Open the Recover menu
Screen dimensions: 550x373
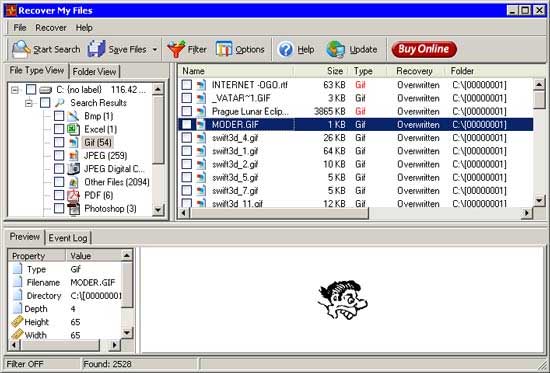point(51,28)
